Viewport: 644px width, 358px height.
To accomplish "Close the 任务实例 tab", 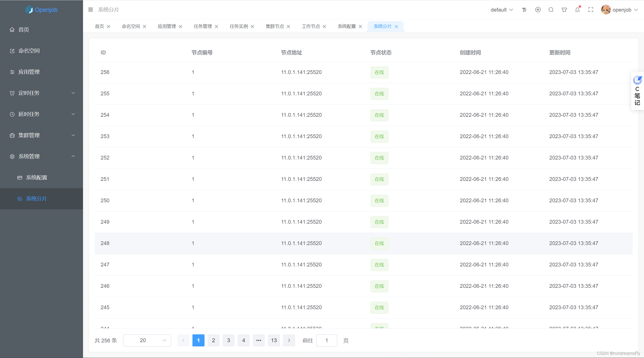I will [x=253, y=26].
